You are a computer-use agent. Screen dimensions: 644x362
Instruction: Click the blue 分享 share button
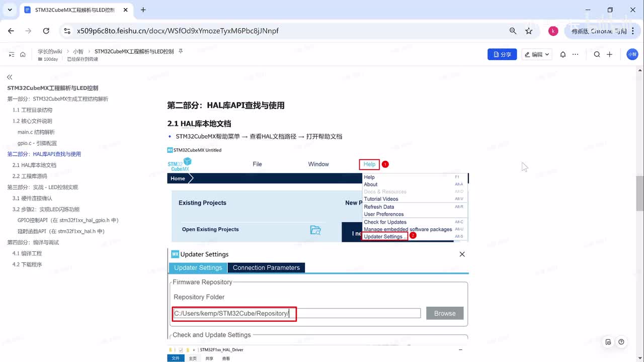pos(502,54)
